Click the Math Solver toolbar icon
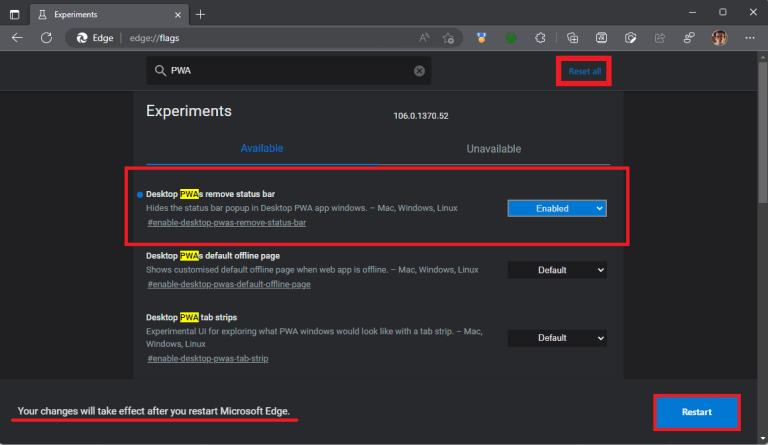The image size is (768, 445). point(601,38)
